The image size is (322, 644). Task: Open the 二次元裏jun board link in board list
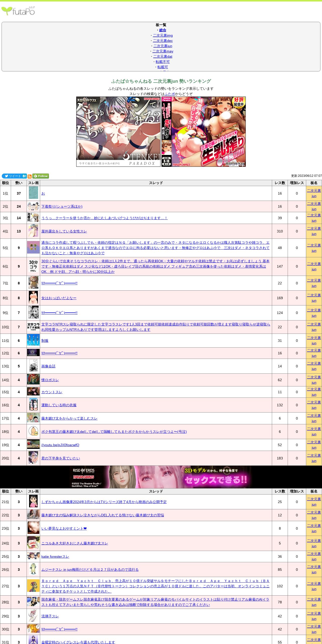point(163,46)
